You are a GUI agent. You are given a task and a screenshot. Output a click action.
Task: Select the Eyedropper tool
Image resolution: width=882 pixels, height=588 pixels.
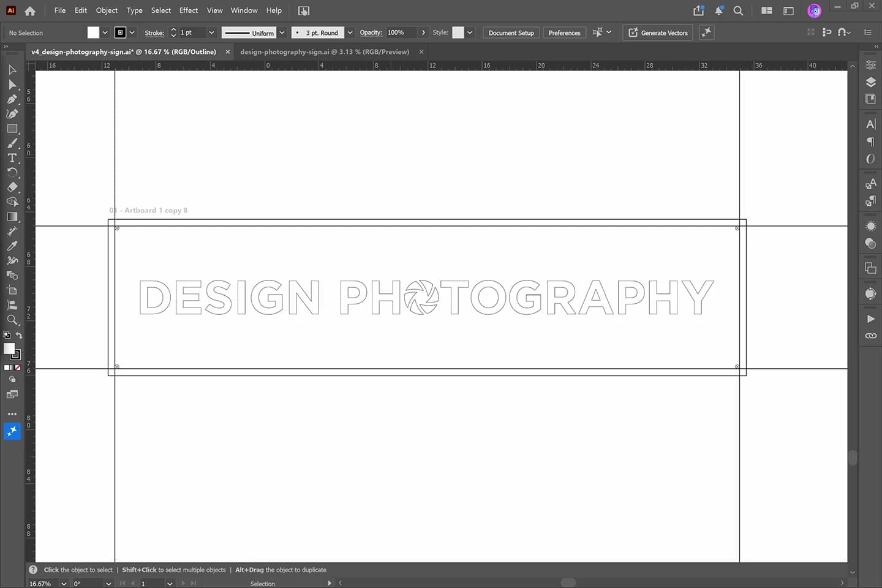coord(12,246)
